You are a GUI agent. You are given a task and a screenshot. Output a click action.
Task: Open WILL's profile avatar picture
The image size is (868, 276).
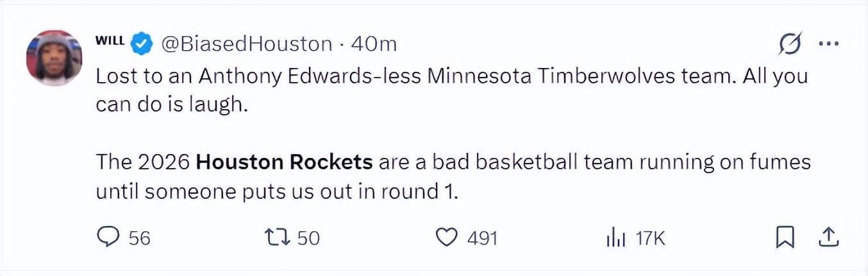(54, 58)
